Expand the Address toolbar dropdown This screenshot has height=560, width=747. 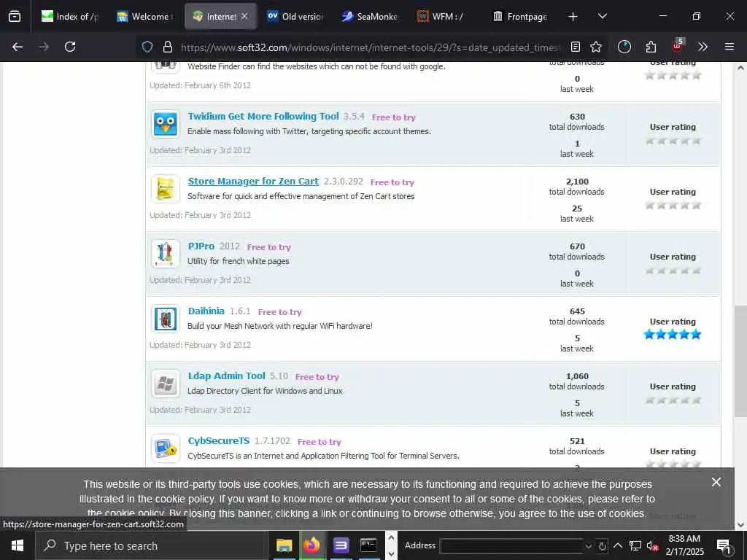589,546
